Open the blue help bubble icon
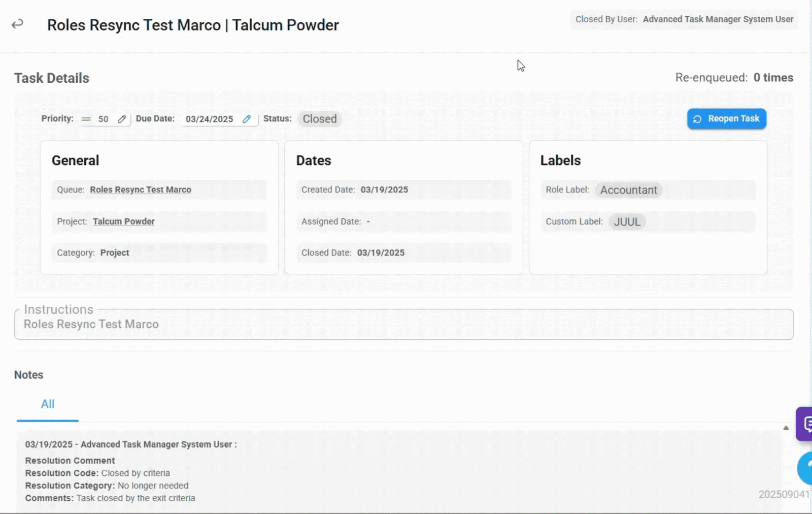 [x=805, y=467]
